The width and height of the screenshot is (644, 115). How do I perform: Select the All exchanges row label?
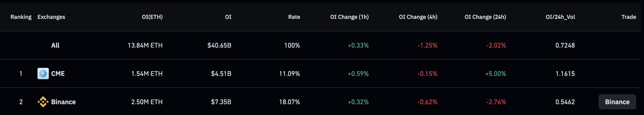55,45
